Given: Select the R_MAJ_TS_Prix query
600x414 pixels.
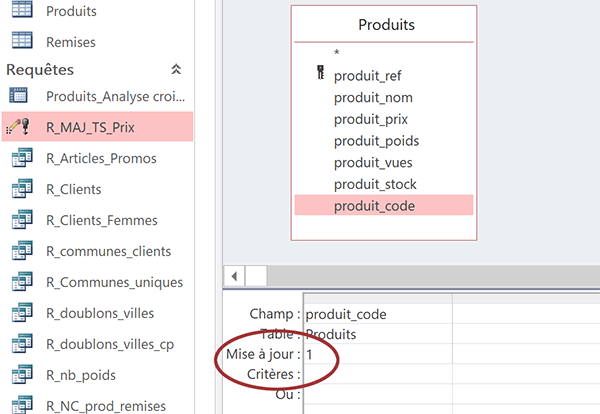Looking at the screenshot, I should click(x=97, y=127).
